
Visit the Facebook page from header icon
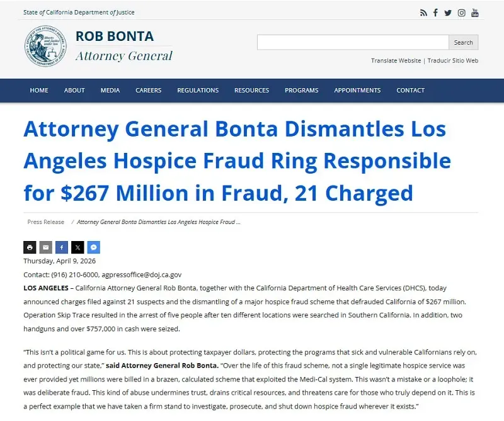(x=435, y=13)
